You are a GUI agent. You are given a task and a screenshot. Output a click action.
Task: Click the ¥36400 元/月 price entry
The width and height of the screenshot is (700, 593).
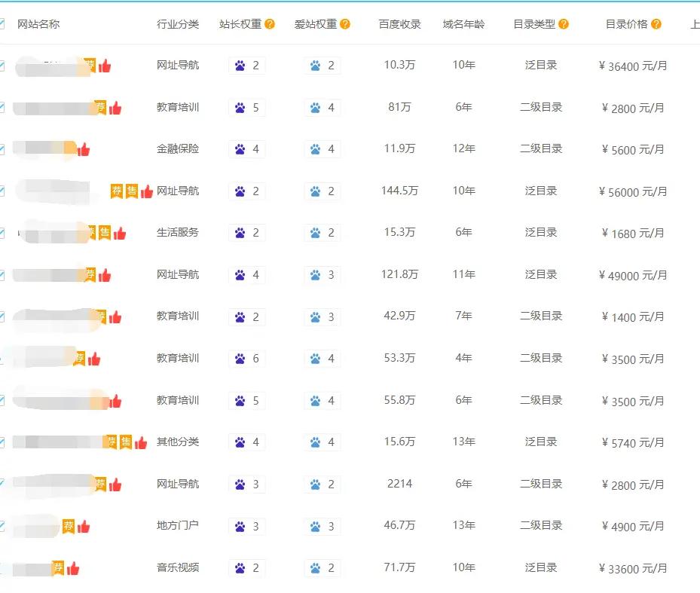click(x=635, y=66)
